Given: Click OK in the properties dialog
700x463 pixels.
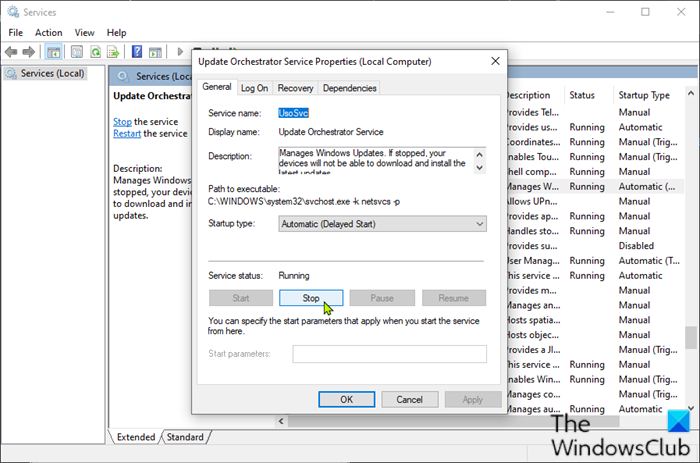Looking at the screenshot, I should 347,400.
